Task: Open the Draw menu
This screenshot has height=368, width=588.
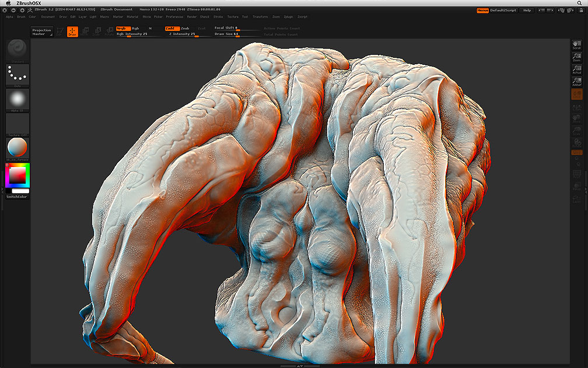Action: click(x=63, y=17)
